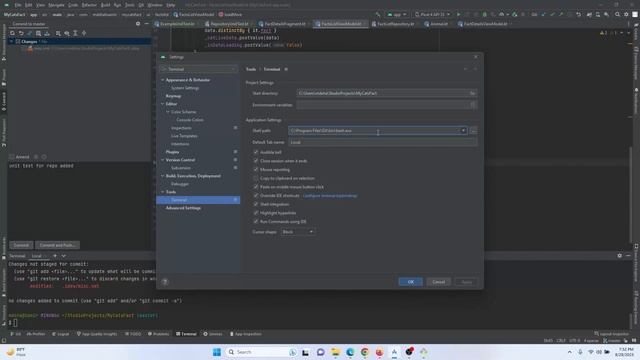640x360 pixels.
Task: Open the Cursor shape dropdown
Action: pyautogui.click(x=298, y=232)
